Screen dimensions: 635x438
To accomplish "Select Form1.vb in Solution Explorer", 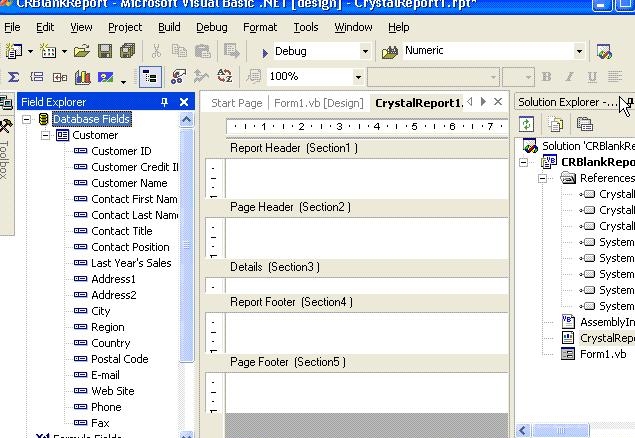I will pyautogui.click(x=603, y=354).
